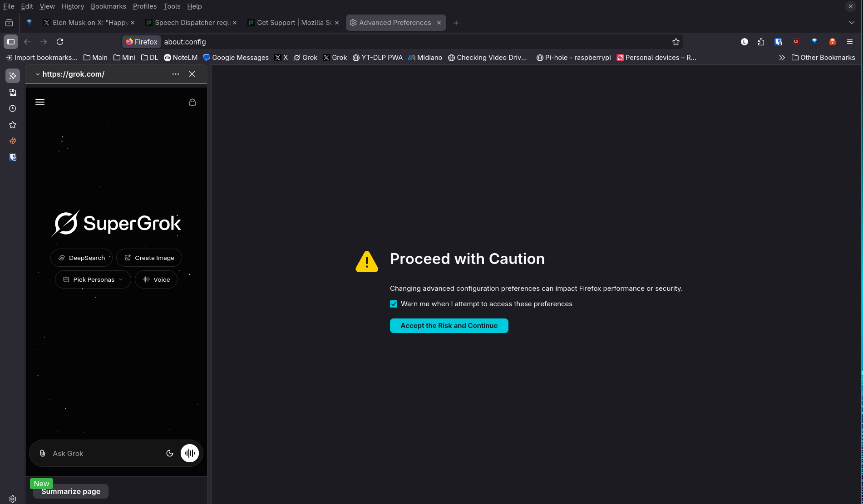Open the sidebar three-dot options menu

point(176,74)
